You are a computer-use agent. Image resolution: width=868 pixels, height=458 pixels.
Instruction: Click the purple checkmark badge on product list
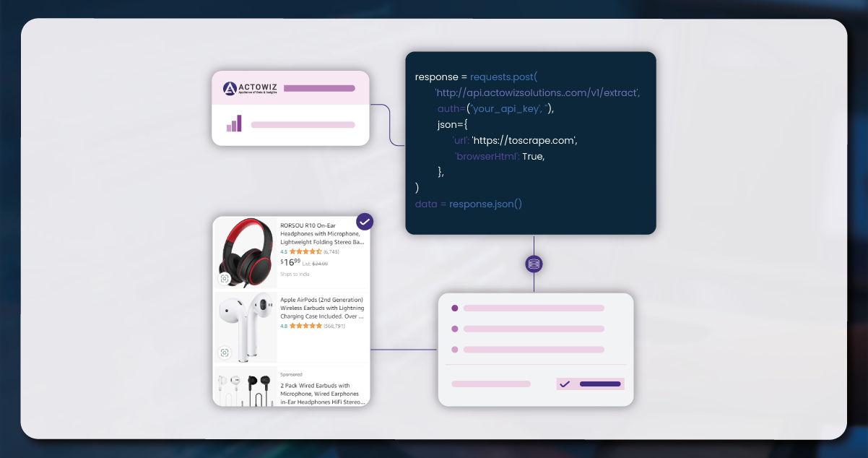(365, 221)
